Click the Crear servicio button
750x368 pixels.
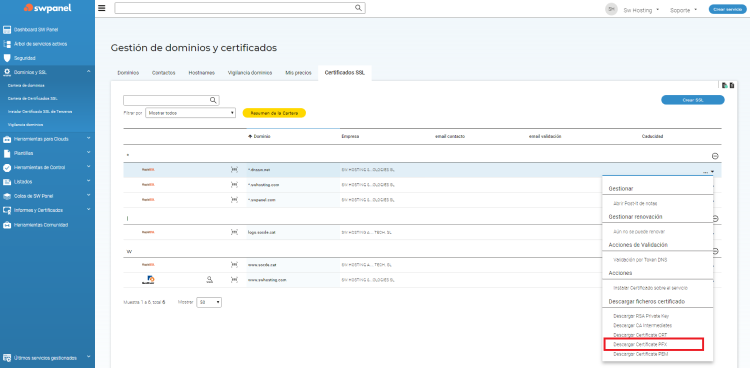coord(728,9)
